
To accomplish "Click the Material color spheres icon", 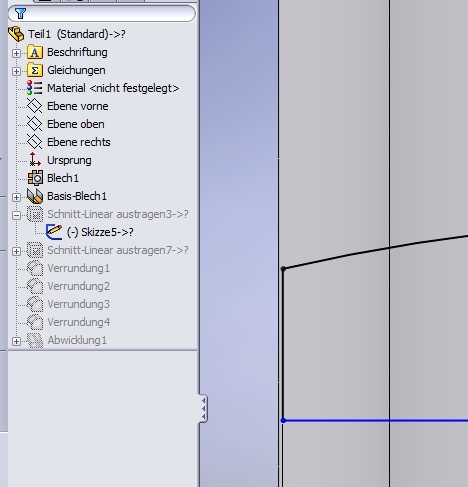I will click(34, 88).
